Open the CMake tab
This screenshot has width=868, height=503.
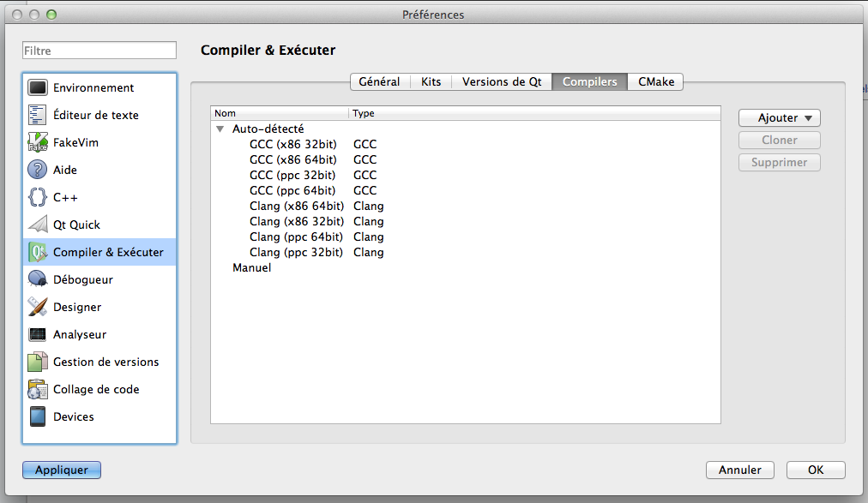(x=654, y=81)
